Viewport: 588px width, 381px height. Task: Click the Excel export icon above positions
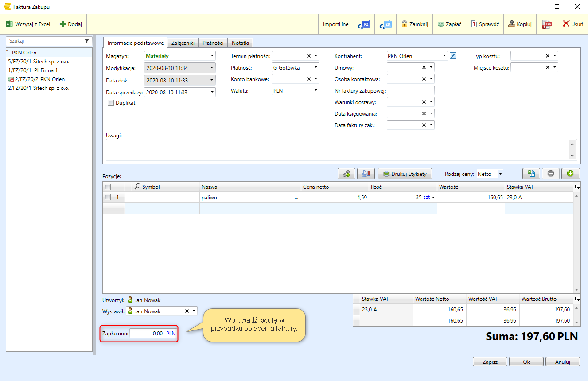[x=531, y=174]
